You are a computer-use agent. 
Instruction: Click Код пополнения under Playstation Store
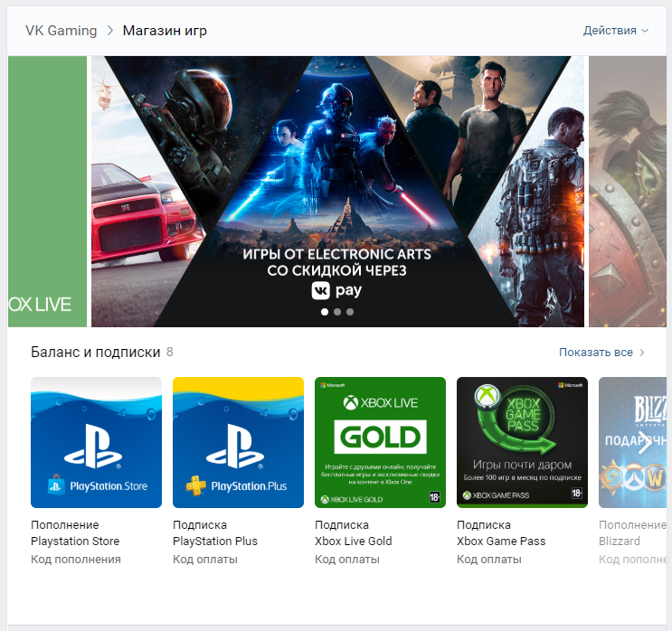[x=76, y=559]
